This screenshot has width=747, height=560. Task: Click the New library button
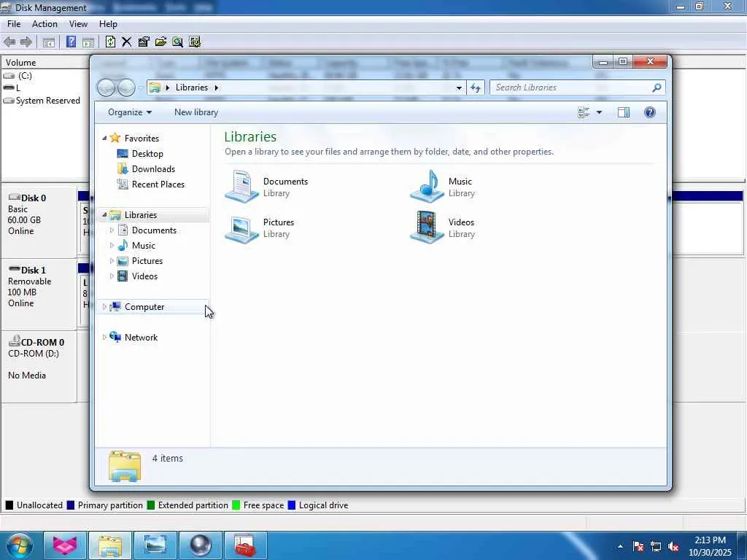click(196, 112)
